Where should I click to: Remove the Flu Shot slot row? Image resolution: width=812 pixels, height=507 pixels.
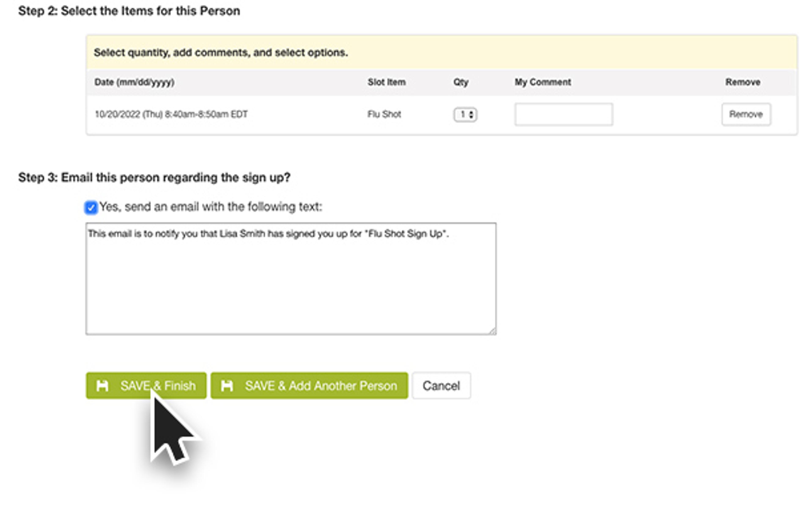click(x=746, y=114)
